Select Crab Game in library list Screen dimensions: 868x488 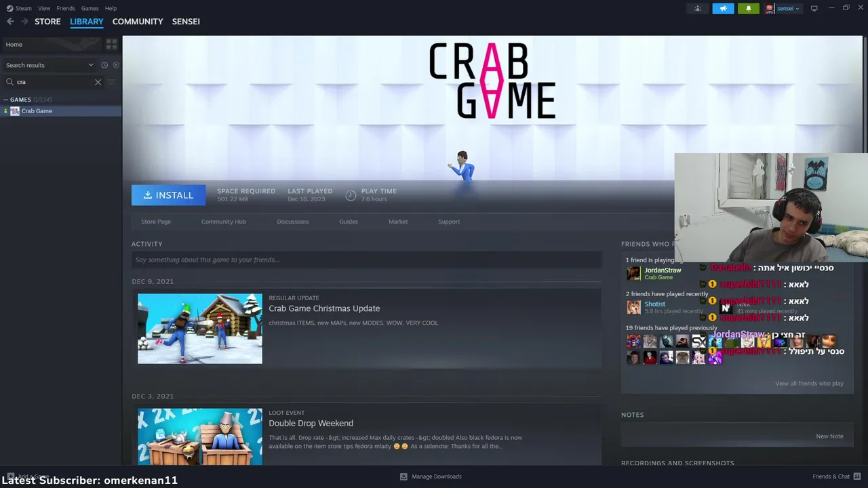pyautogui.click(x=61, y=111)
